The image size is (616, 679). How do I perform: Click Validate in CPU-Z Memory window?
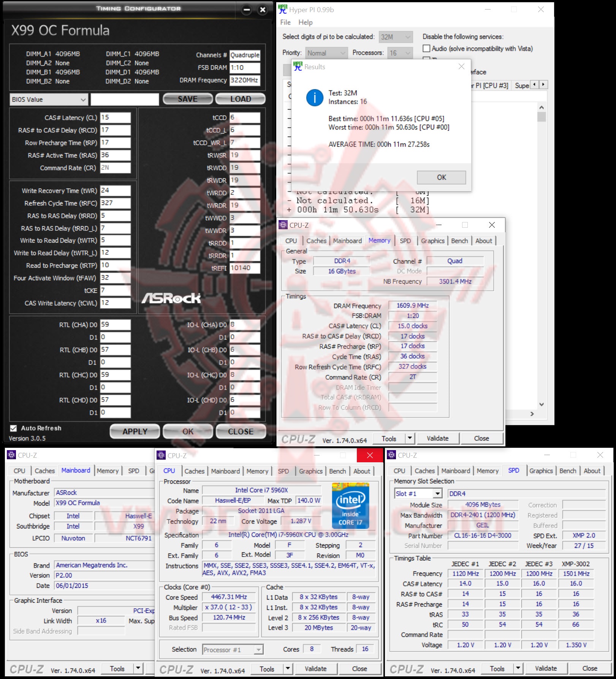[x=438, y=438]
